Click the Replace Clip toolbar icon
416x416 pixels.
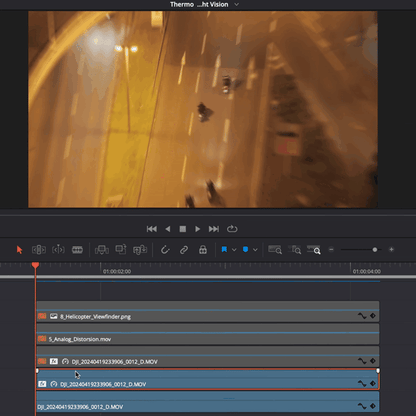140,250
